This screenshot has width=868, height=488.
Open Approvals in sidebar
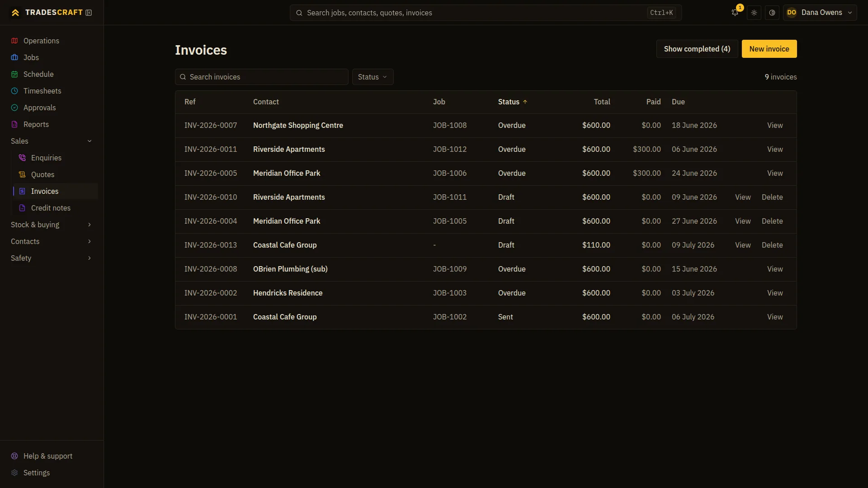[x=52, y=108]
